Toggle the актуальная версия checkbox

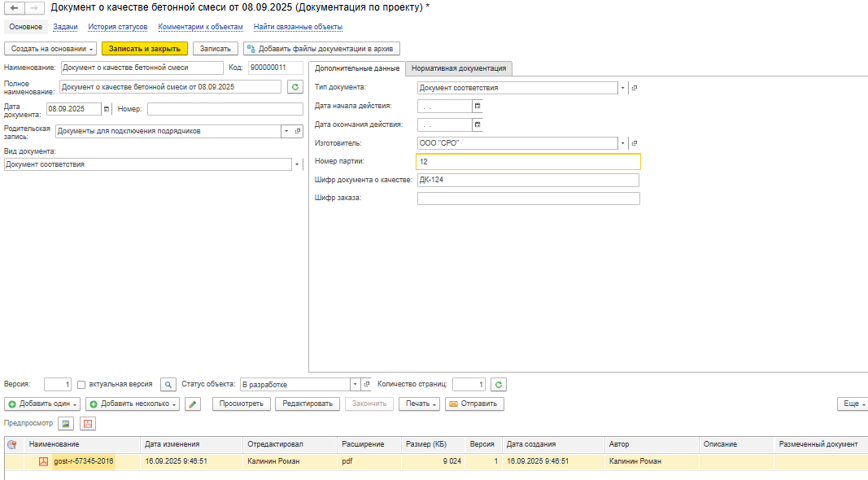click(x=81, y=384)
